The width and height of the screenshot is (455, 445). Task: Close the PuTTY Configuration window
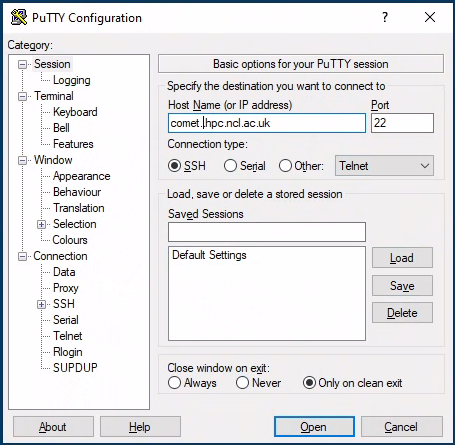430,17
